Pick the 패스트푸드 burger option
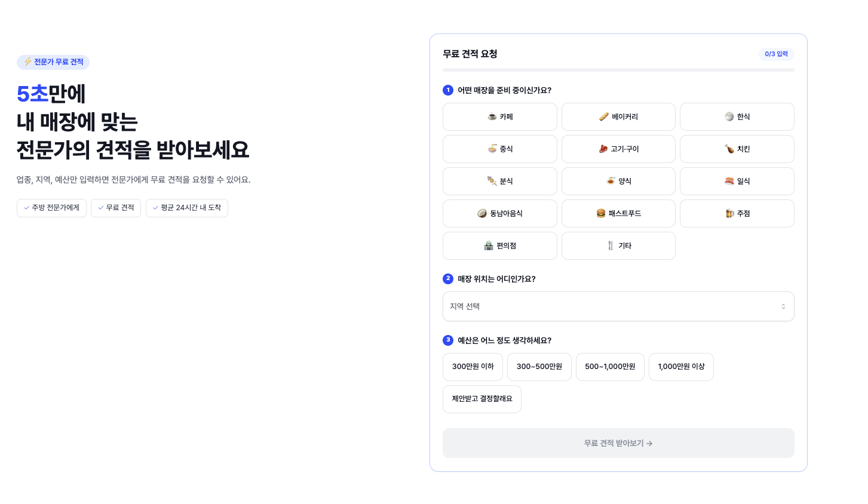 click(618, 213)
